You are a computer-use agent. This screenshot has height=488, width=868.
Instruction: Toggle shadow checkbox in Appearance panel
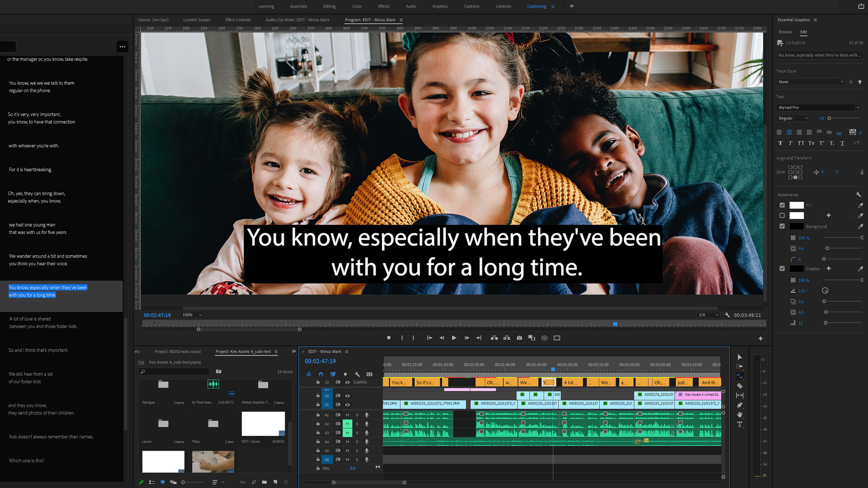click(x=782, y=268)
